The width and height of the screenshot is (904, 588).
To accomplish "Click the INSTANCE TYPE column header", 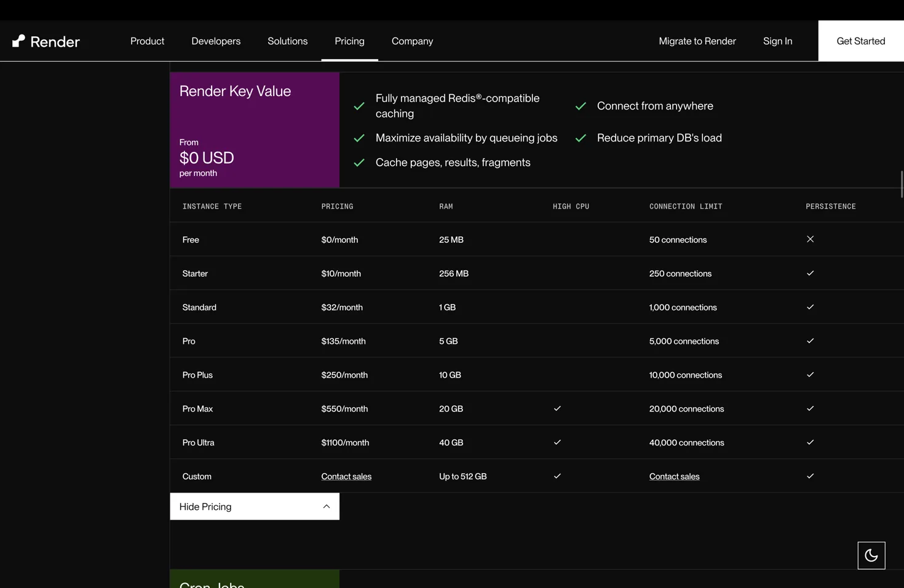I will (x=212, y=207).
